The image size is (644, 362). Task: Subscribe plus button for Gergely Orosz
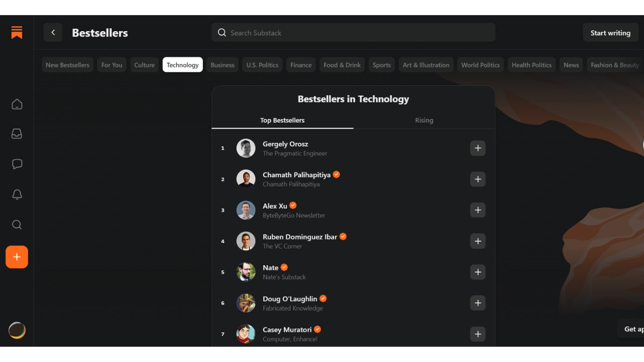[478, 148]
